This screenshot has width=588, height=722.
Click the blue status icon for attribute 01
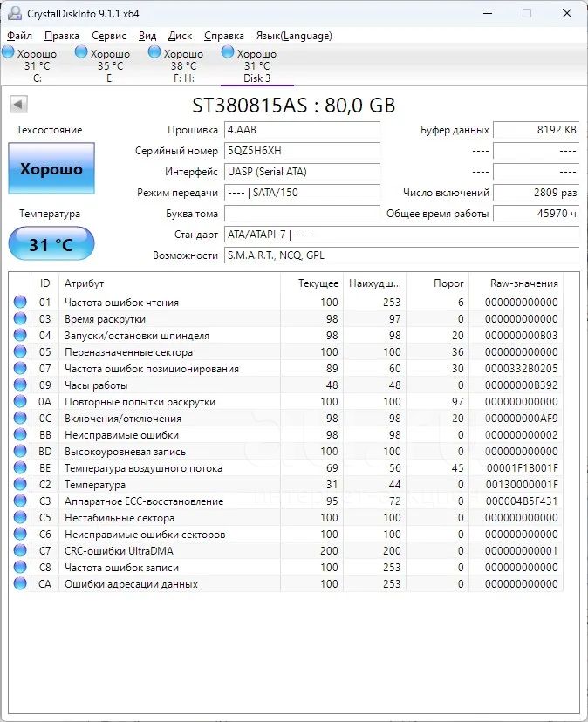pyautogui.click(x=20, y=302)
